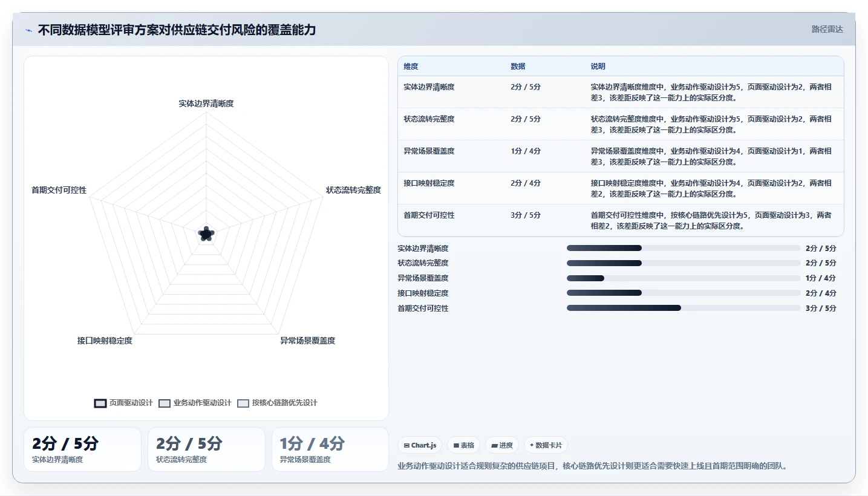This screenshot has height=496, width=868.
Task: Click the 首期交付可控性 radar axis label
Action: tap(59, 190)
